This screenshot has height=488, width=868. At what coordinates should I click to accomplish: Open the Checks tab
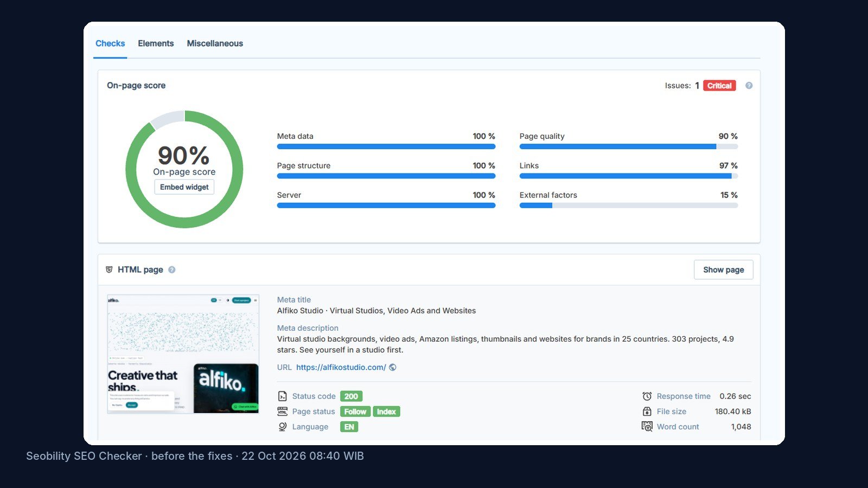click(x=110, y=43)
